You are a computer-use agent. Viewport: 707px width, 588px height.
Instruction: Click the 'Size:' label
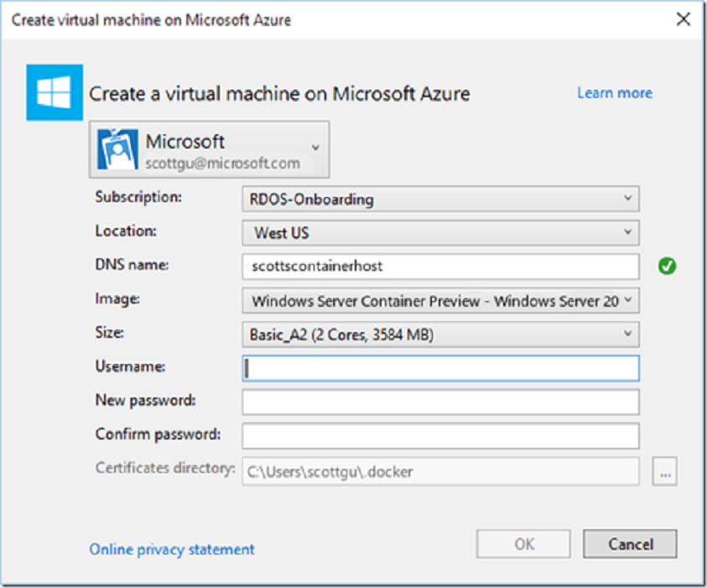coord(110,332)
